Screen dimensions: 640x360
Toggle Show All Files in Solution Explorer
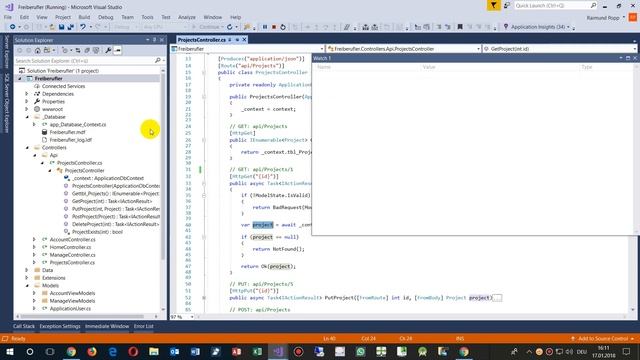(x=96, y=50)
